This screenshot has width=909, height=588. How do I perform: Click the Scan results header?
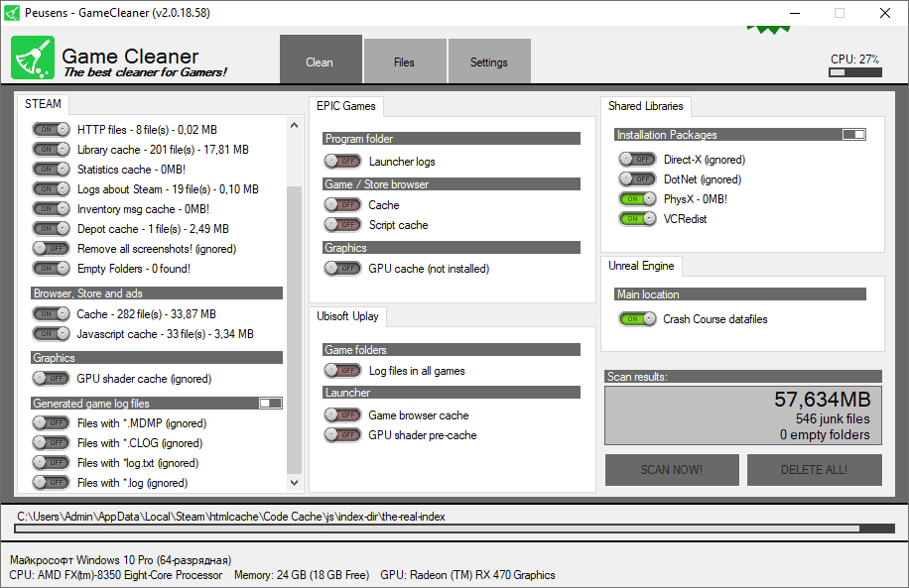click(x=743, y=377)
